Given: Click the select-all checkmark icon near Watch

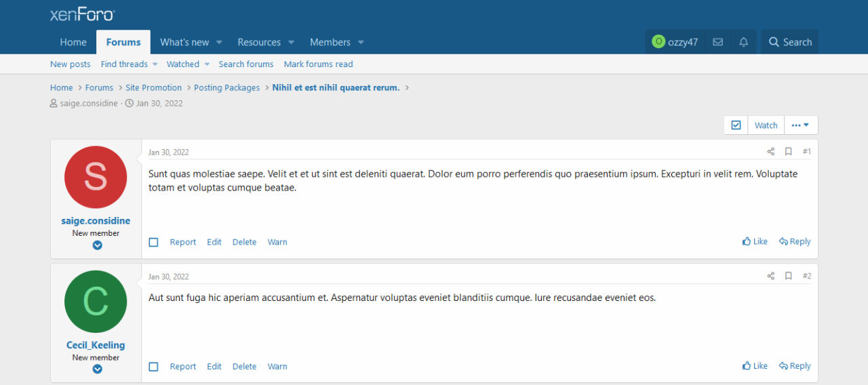Looking at the screenshot, I should pos(736,125).
